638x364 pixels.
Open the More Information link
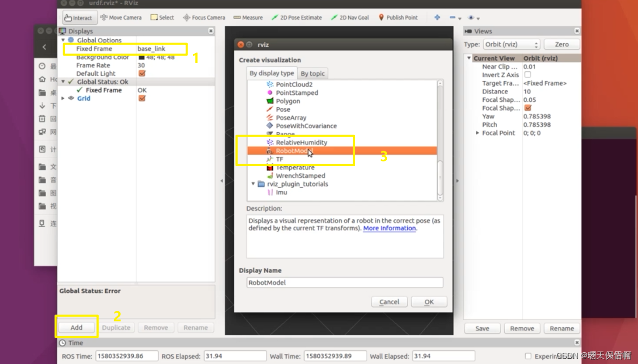[389, 228]
